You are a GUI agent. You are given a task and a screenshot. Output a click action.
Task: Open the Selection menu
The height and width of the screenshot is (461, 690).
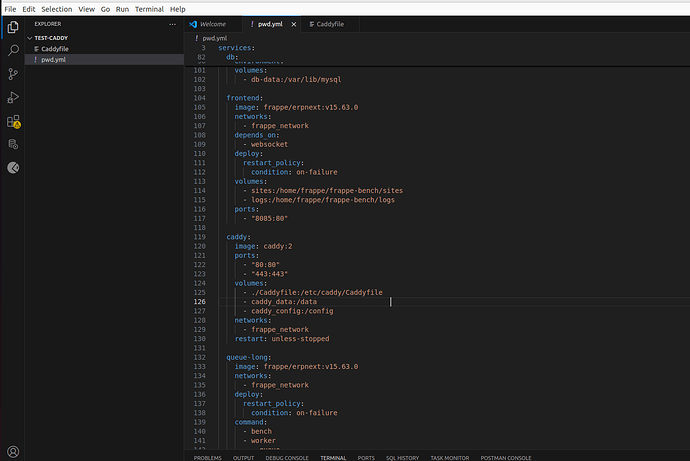[x=57, y=9]
